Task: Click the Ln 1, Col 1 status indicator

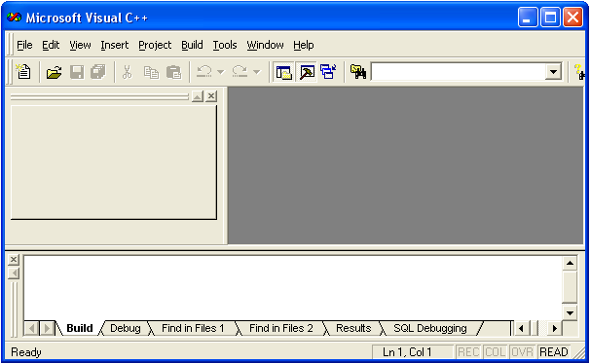Action: tap(413, 352)
